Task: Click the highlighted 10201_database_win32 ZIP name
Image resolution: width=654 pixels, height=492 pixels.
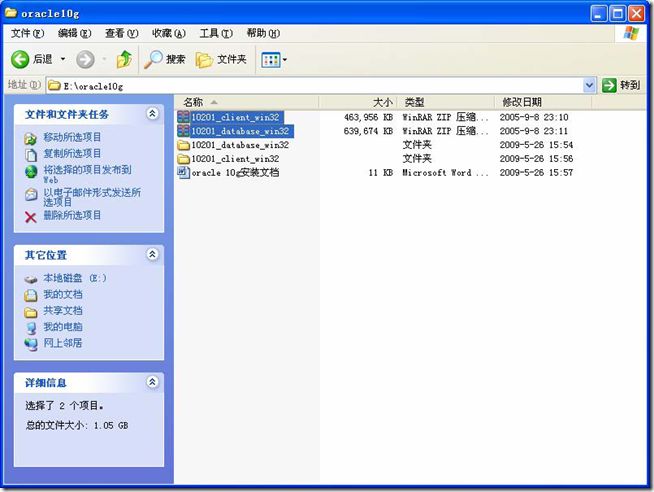Action: [240, 131]
